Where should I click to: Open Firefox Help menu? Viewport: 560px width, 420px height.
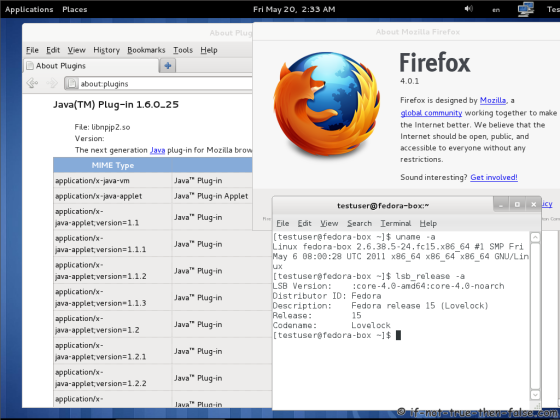(x=209, y=50)
